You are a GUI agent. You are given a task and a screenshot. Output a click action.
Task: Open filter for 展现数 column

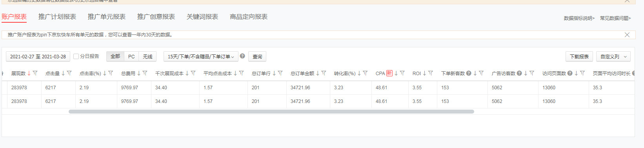tap(35, 73)
